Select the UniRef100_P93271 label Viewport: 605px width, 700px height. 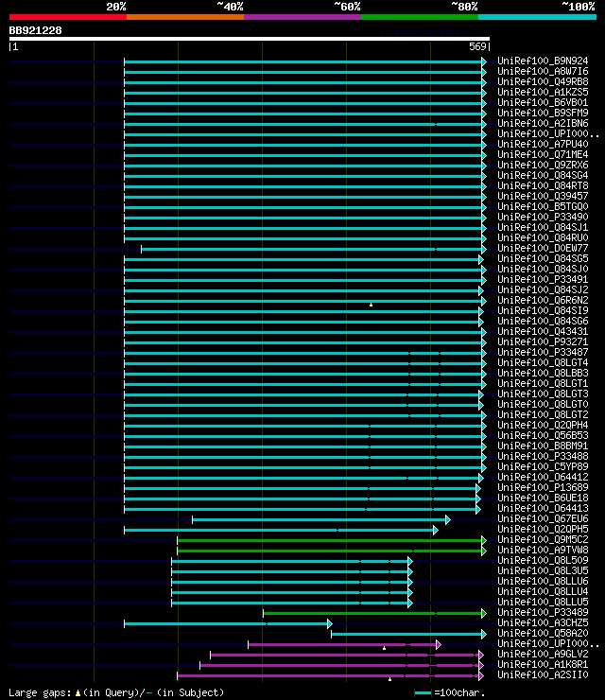(543, 341)
